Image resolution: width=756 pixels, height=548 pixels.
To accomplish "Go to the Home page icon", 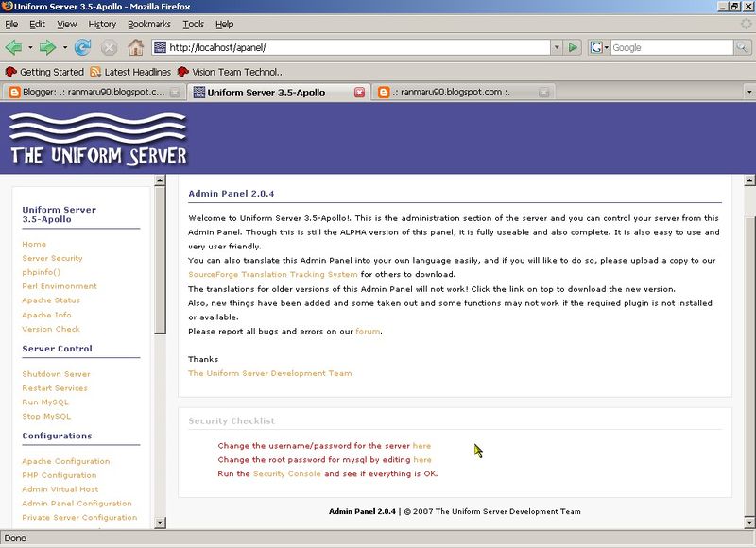I will tap(135, 47).
